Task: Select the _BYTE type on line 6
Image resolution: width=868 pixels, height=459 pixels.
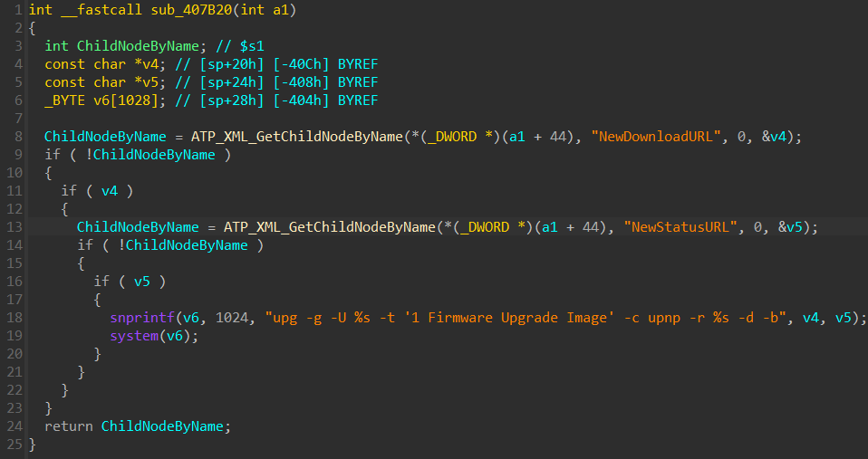Action: [x=64, y=100]
